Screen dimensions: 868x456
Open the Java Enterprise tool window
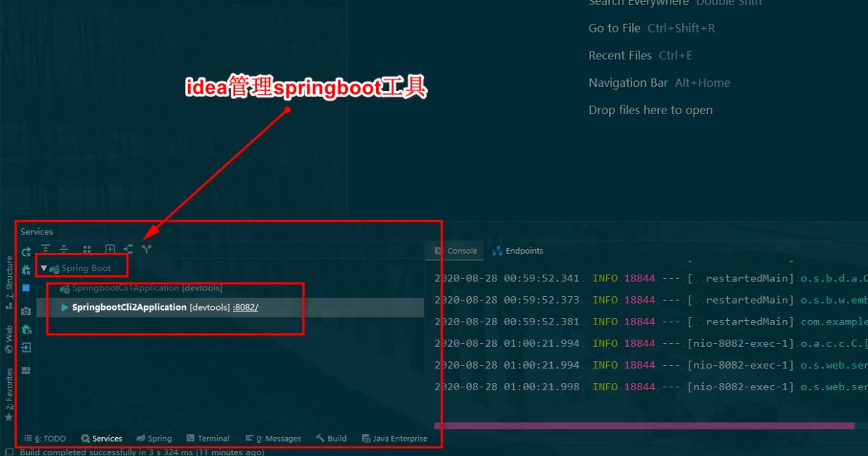point(395,438)
